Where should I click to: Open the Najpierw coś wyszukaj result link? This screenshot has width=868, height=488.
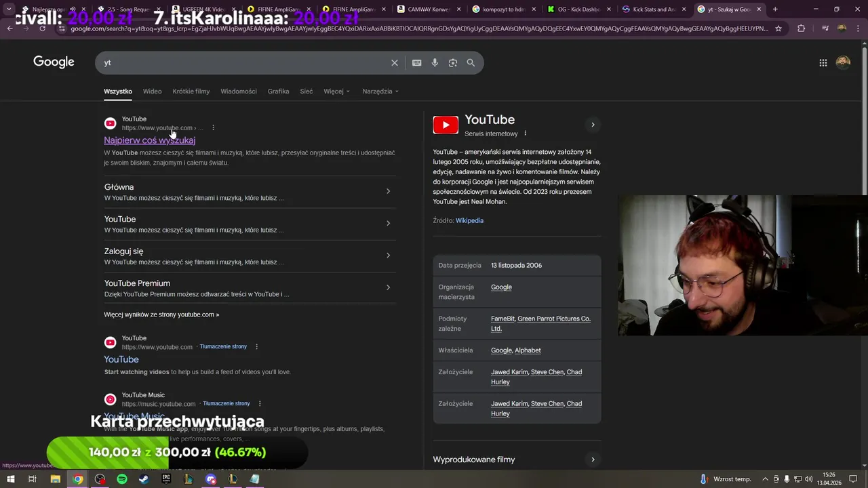click(149, 140)
